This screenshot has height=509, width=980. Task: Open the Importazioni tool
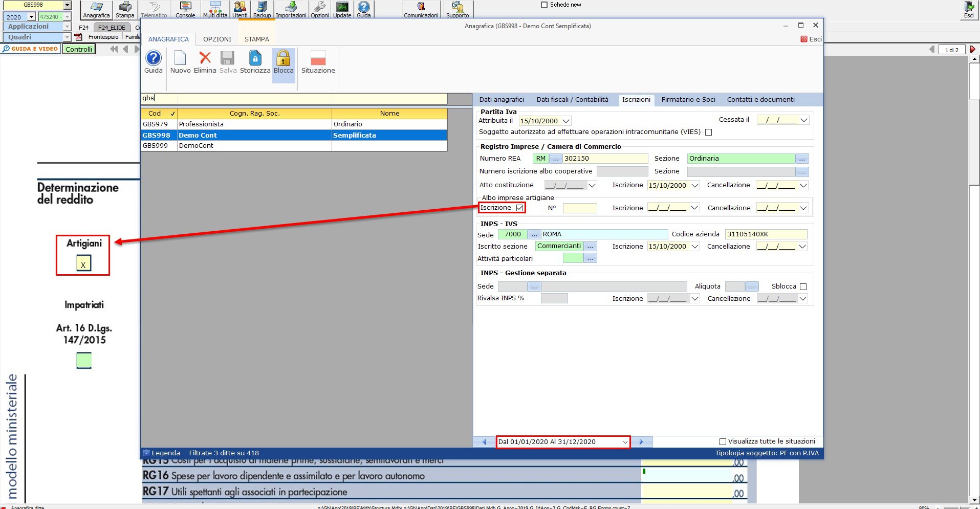pyautogui.click(x=291, y=9)
